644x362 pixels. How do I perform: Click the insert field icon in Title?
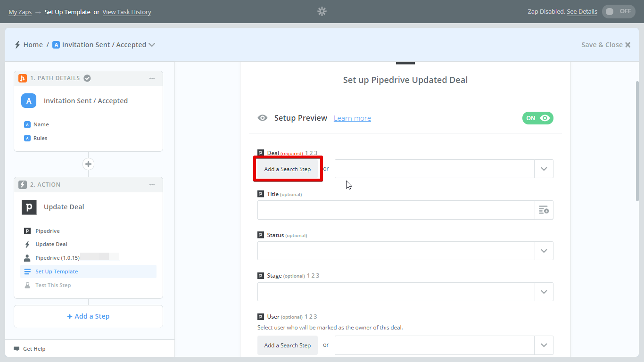click(544, 210)
